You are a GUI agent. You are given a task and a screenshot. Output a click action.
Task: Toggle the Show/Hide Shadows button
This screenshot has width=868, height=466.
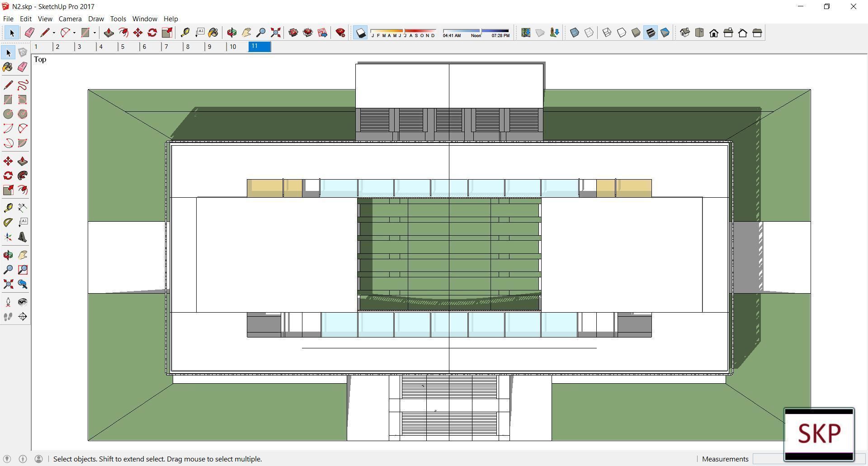360,33
